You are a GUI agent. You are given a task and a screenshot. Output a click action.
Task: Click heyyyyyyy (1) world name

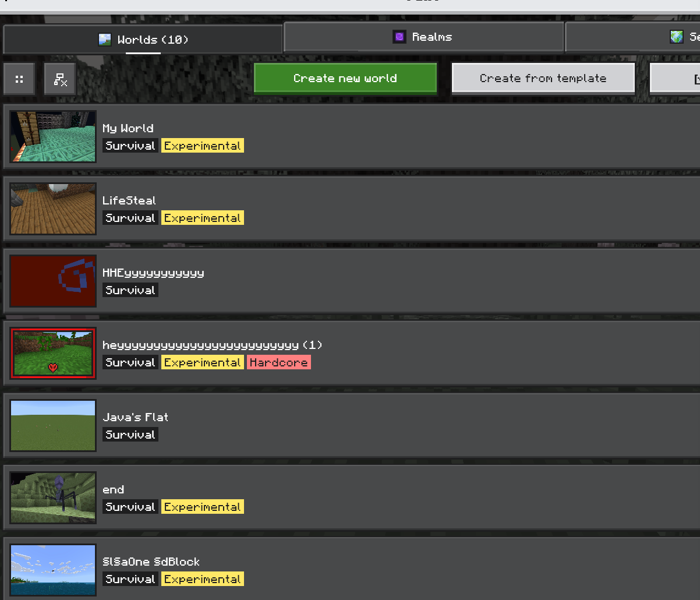[x=213, y=345]
